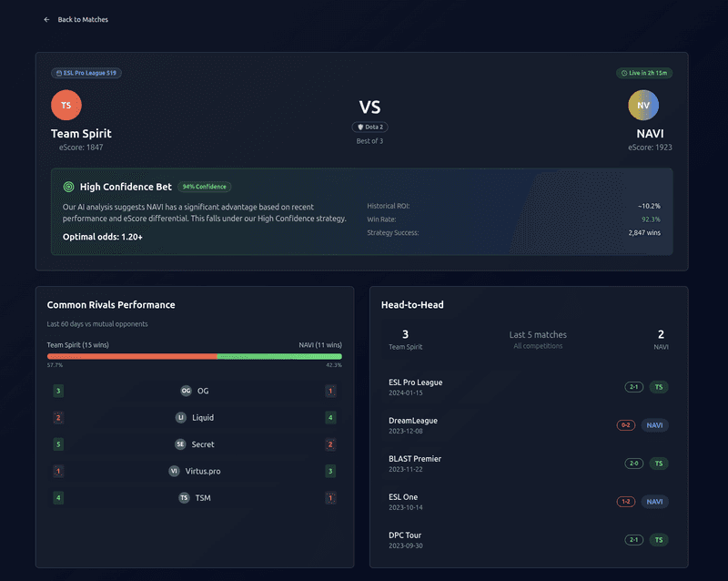Click the Common Rivals Performance heading
Screen dimensions: 728x581
click(x=111, y=305)
